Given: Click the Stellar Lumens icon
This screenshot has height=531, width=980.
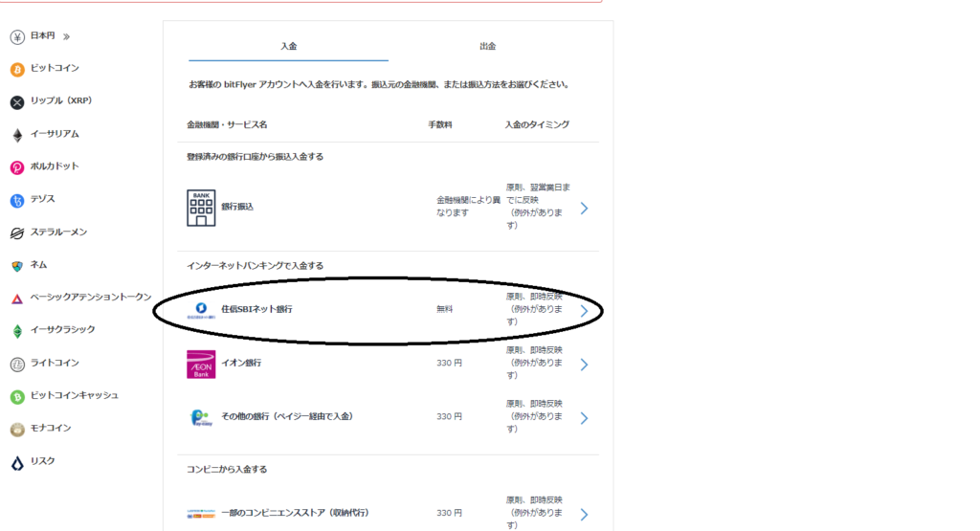Looking at the screenshot, I should [x=17, y=233].
